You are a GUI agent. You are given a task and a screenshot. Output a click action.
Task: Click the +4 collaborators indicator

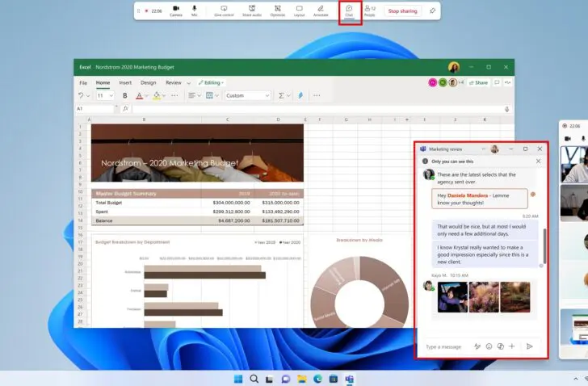pos(461,82)
